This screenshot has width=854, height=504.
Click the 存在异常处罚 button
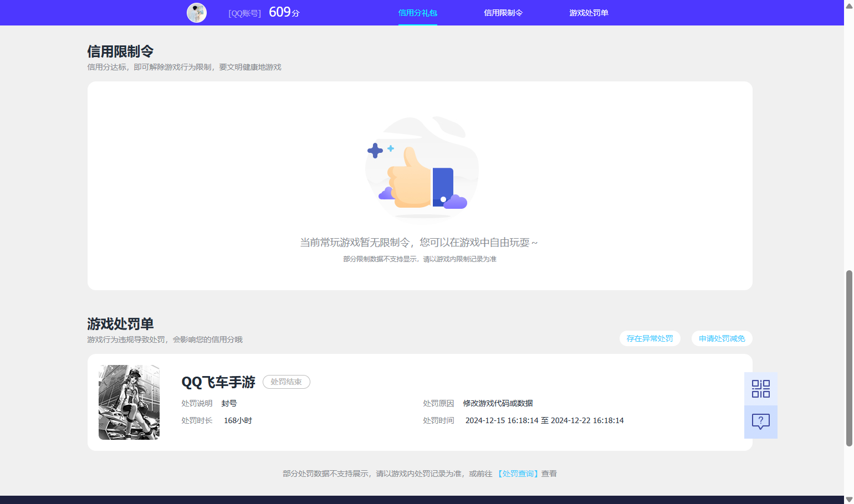coord(650,338)
